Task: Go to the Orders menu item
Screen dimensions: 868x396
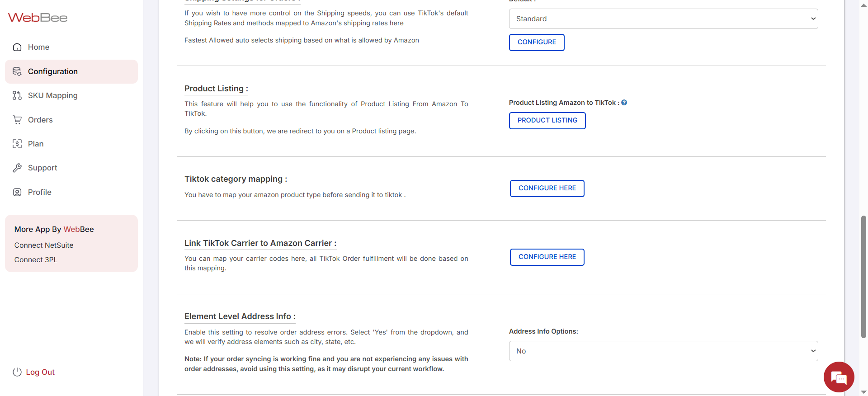Action: (x=40, y=120)
